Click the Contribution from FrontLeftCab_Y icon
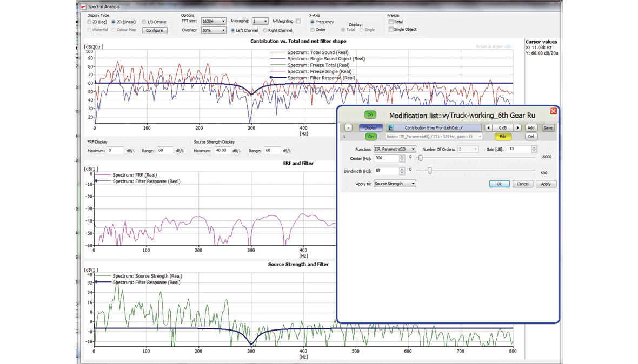The height and width of the screenshot is (364, 638). click(x=390, y=128)
